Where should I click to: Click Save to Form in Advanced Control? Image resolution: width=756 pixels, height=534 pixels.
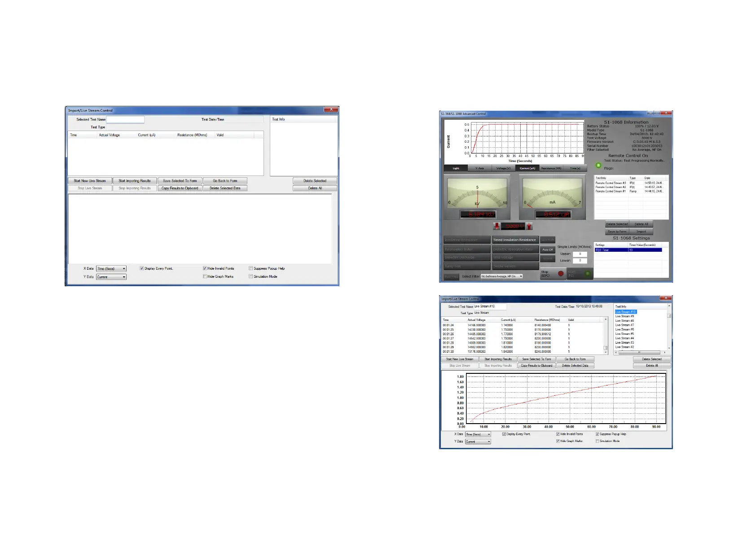tap(617, 232)
